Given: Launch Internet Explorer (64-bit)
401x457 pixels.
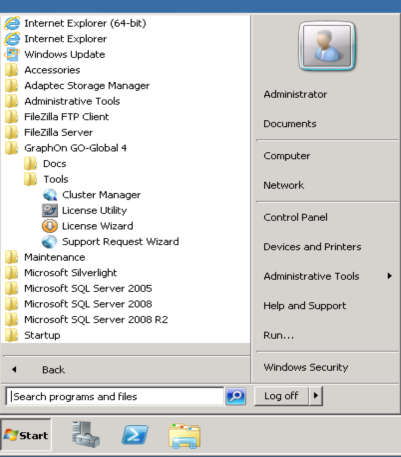Looking at the screenshot, I should tap(75, 23).
